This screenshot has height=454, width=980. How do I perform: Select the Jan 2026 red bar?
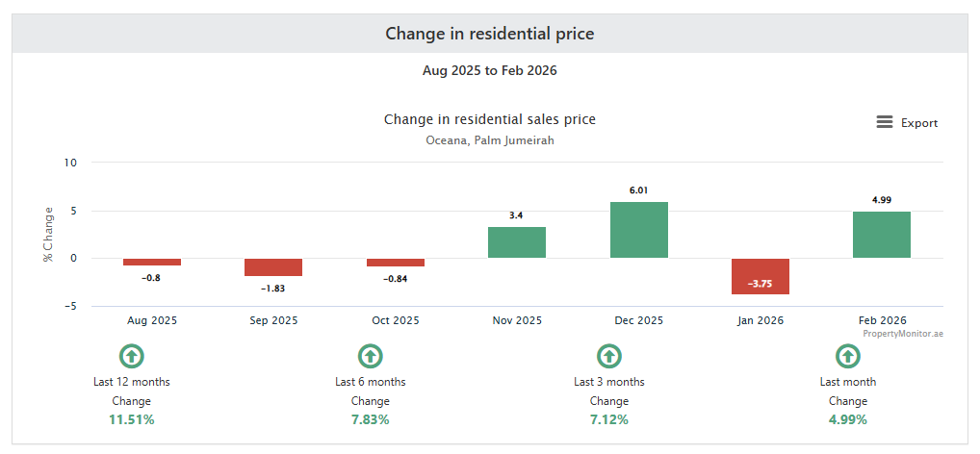761,276
